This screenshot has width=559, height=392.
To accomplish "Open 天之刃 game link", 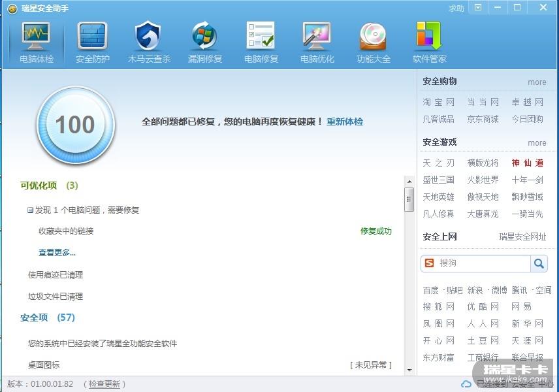I will (438, 163).
